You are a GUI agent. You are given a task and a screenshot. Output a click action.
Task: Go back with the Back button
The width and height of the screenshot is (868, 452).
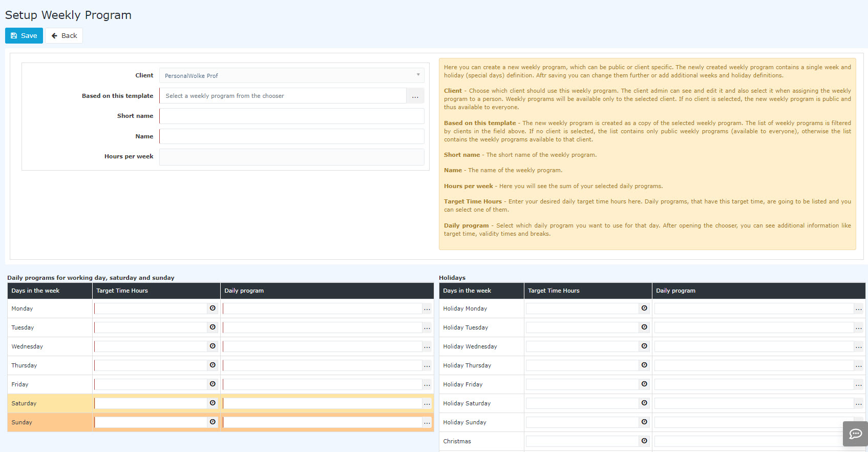64,35
